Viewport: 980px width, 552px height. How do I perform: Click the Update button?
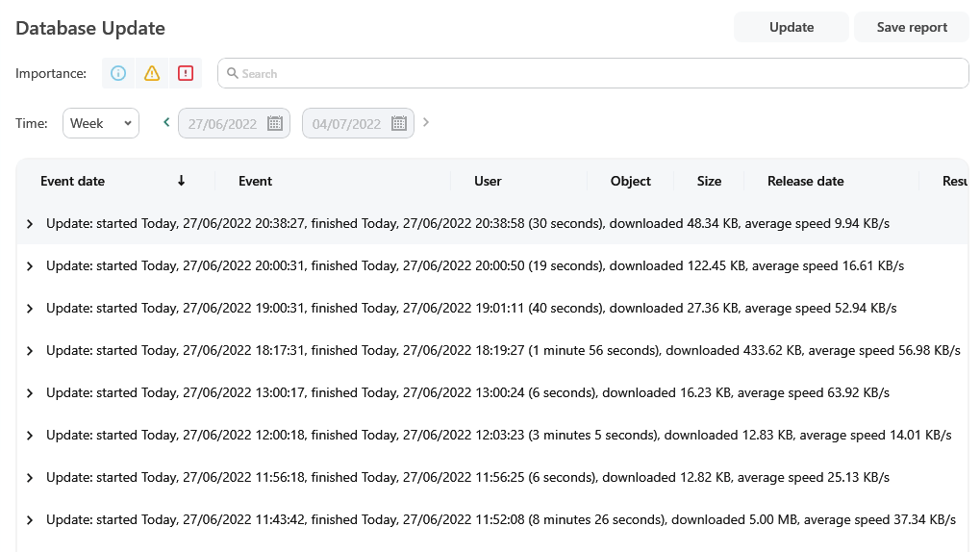point(792,27)
